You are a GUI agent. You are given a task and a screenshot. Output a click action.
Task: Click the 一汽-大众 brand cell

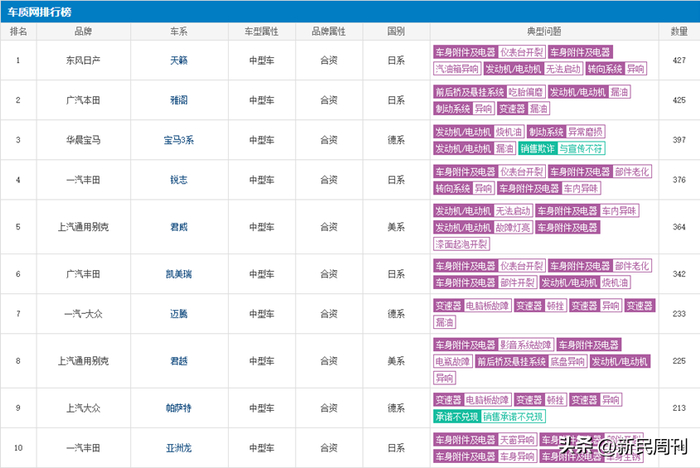(83, 314)
